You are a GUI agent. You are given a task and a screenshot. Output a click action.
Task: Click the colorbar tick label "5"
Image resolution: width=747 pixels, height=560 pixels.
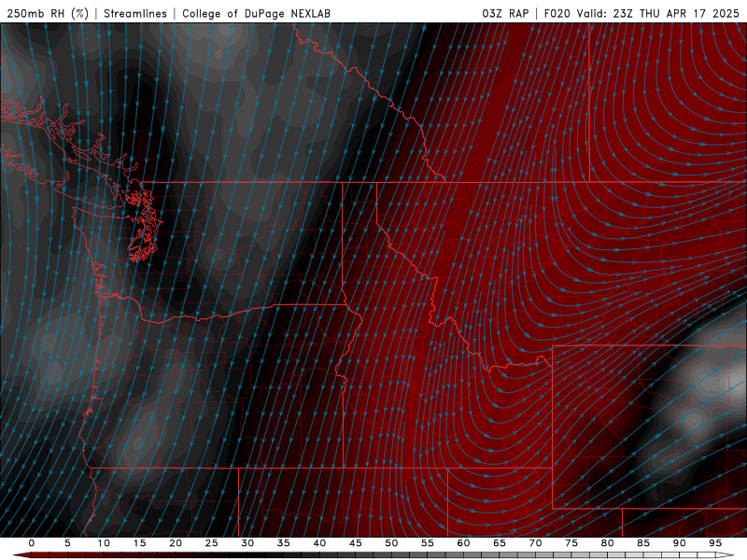tap(67, 543)
